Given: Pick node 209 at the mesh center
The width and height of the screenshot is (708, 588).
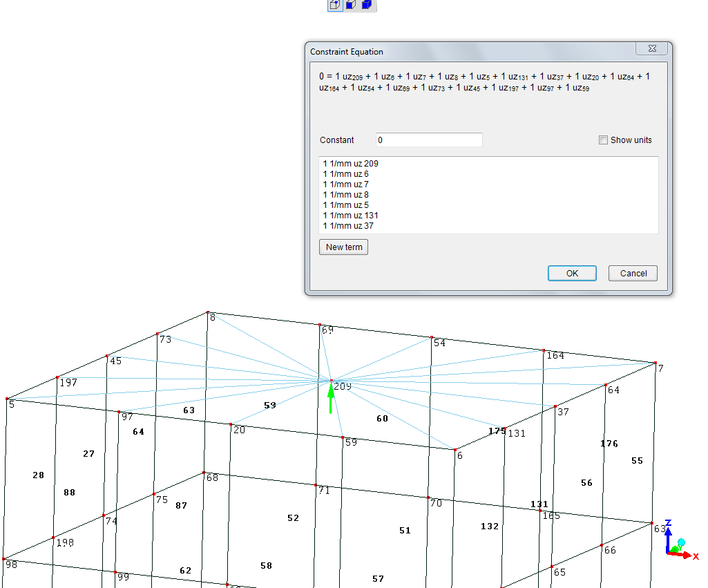Looking at the screenshot, I should pos(332,381).
